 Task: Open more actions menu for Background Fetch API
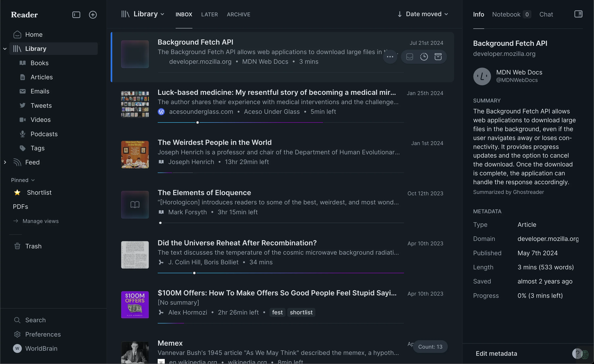tap(390, 57)
